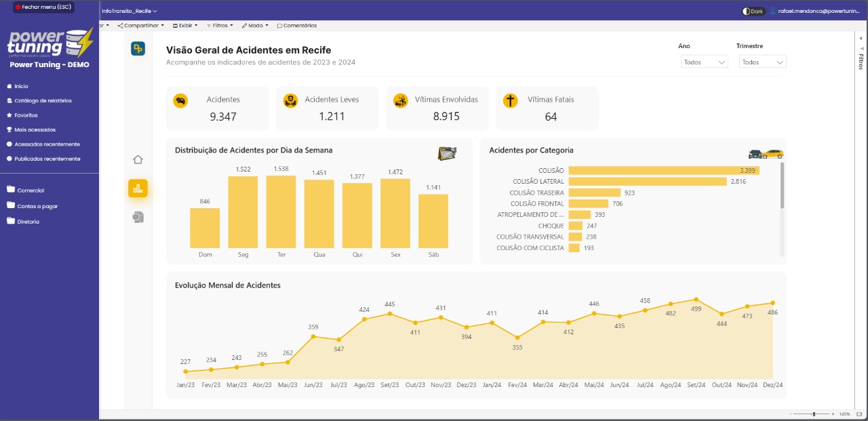The image size is (868, 421).
Task: Open the Trimestre dropdown filter
Action: 762,62
